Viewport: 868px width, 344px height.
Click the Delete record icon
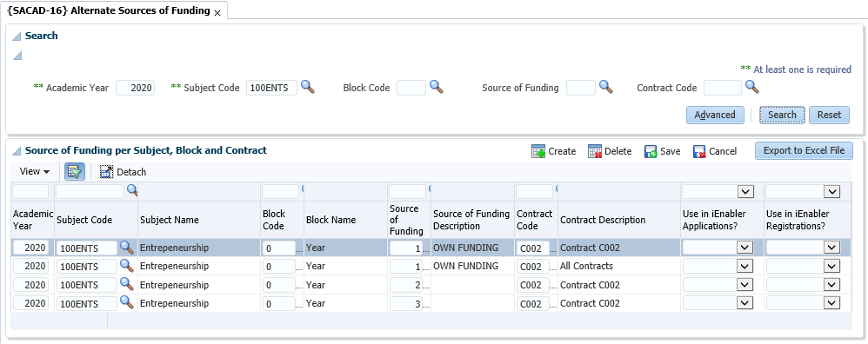coord(595,151)
